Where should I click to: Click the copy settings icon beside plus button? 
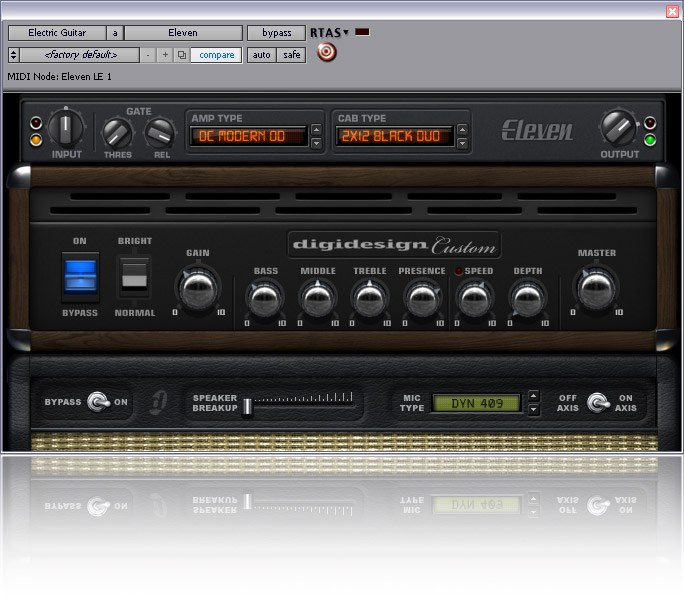coord(181,55)
